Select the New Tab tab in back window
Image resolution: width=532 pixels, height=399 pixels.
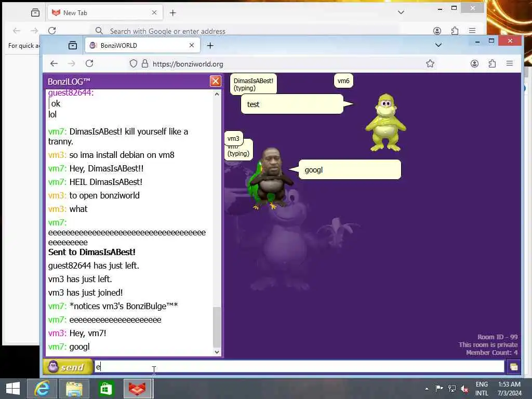(x=105, y=12)
